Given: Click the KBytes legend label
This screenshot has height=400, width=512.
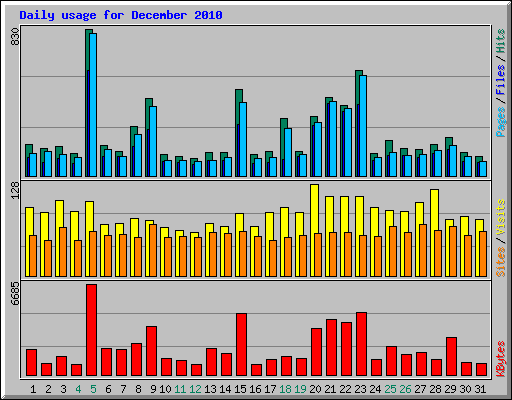Looking at the screenshot, I should 501,359.
